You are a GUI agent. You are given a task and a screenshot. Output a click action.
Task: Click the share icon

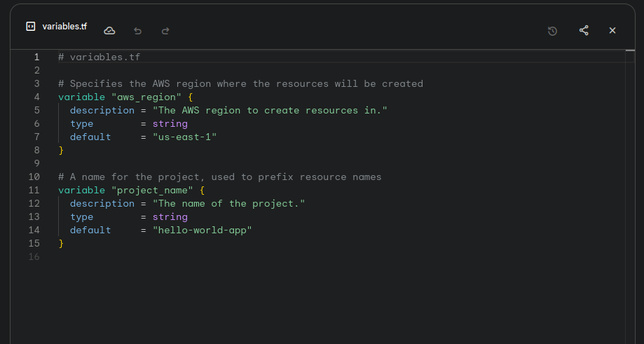point(584,30)
